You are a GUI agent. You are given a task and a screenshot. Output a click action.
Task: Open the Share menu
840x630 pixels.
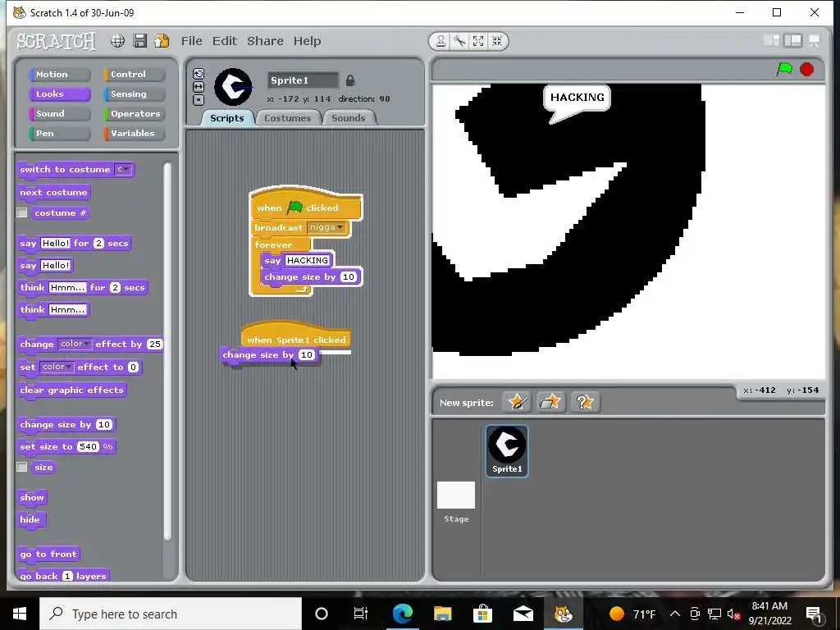tap(265, 41)
